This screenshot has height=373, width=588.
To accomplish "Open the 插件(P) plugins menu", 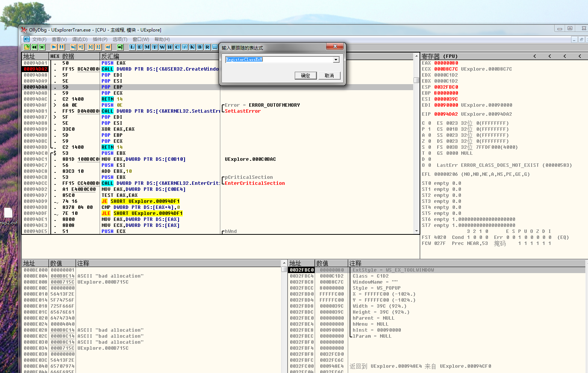I will (100, 39).
